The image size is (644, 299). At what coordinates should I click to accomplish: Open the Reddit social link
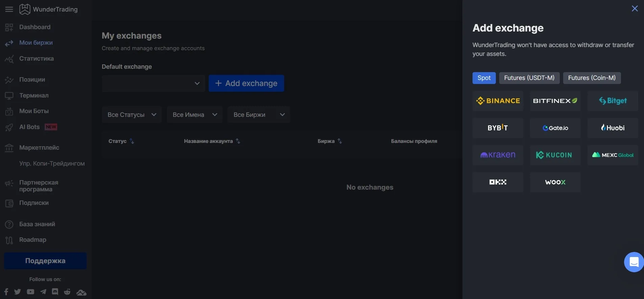coord(67,292)
